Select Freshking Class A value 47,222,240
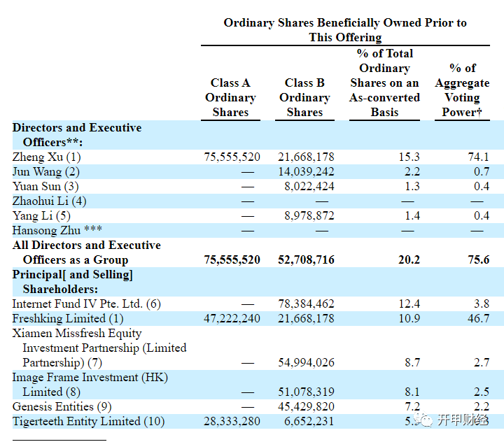 (x=232, y=319)
